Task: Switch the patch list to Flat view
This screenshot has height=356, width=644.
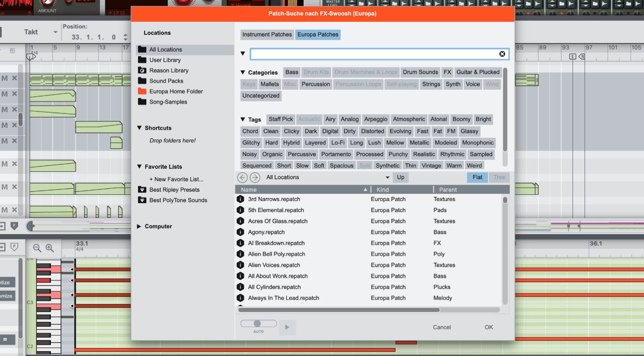Action: pos(477,177)
